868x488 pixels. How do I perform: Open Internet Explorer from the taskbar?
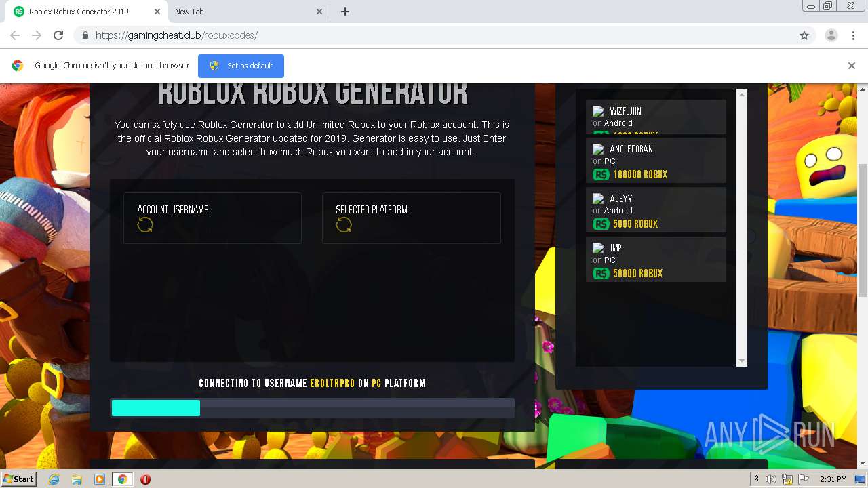point(54,479)
